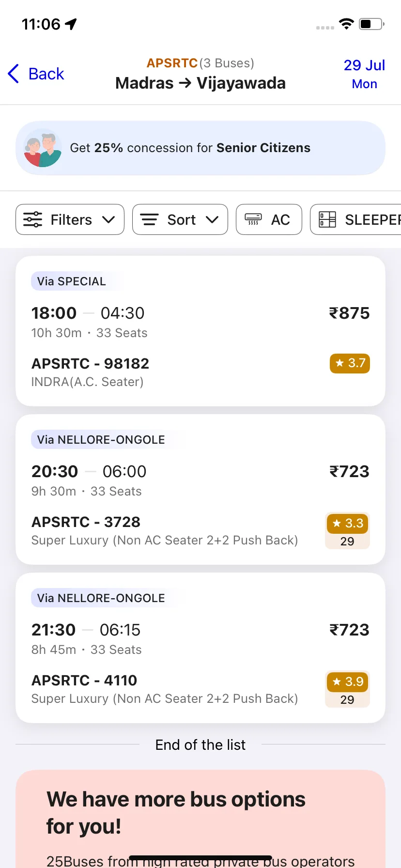
Task: Select the APSRTC - 3728 bus card
Action: (200, 489)
